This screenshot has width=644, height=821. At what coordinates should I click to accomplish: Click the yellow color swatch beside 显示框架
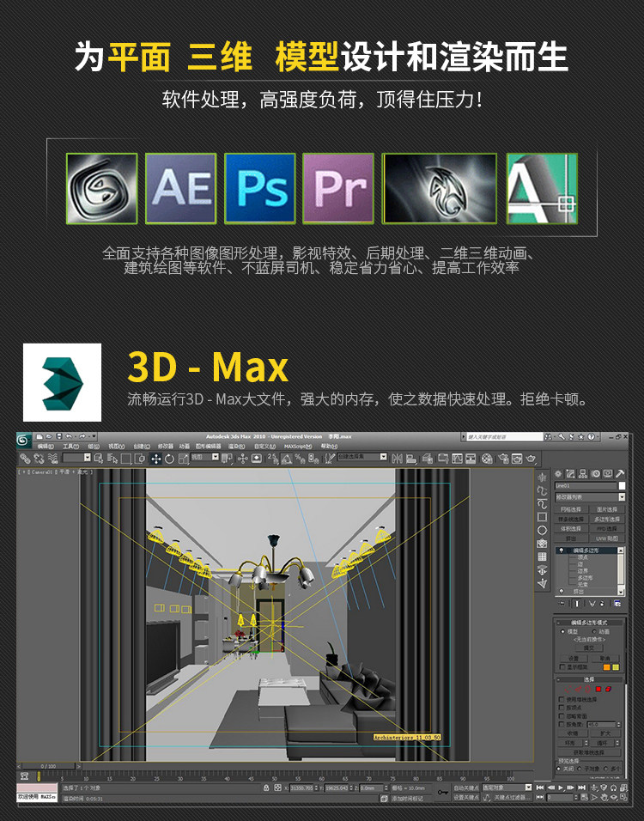click(616, 667)
